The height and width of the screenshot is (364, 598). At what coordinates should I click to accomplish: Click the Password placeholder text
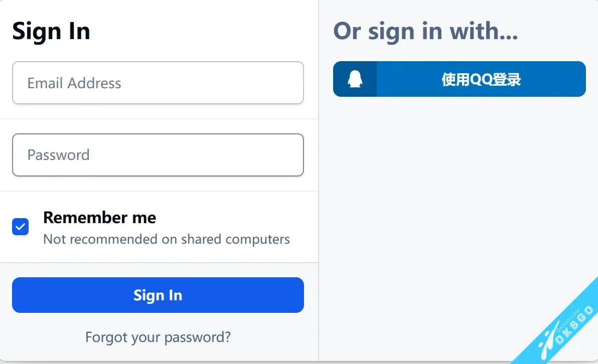58,155
